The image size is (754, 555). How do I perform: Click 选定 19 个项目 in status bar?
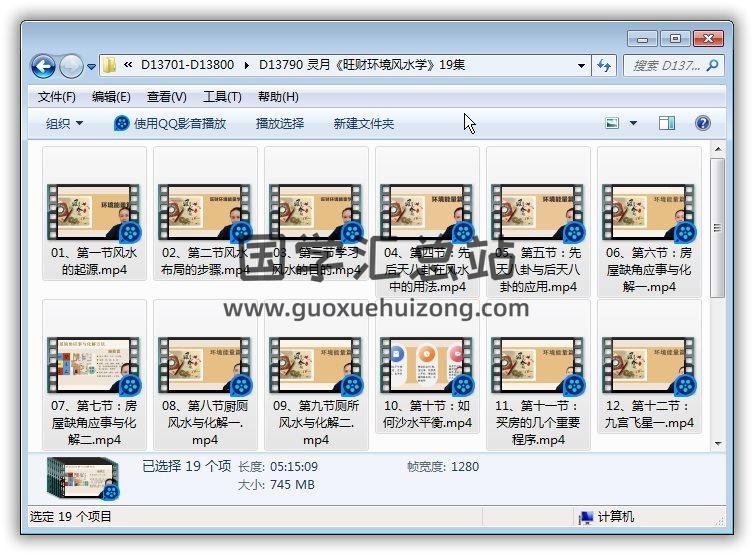71,517
